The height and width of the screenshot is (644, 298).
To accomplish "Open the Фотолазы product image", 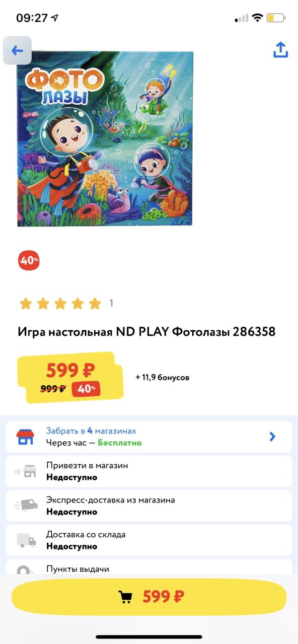I will tap(105, 139).
